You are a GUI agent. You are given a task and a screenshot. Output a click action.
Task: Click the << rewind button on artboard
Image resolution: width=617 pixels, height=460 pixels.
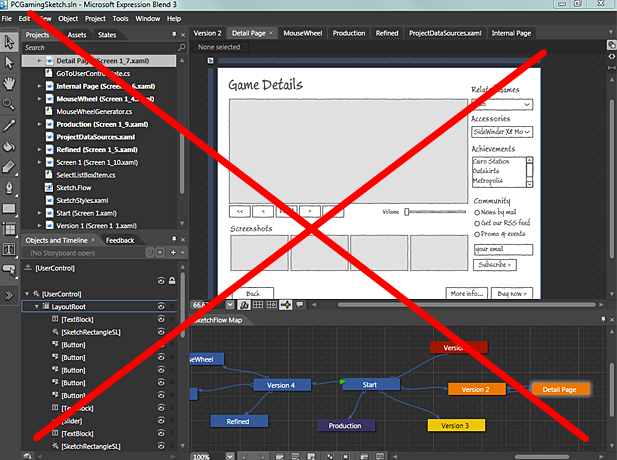tap(240, 211)
